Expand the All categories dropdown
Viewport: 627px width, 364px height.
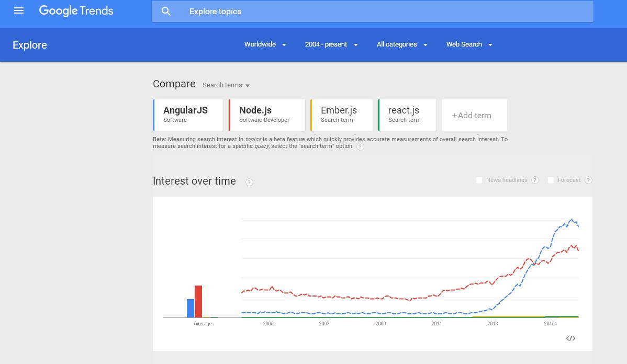click(402, 44)
